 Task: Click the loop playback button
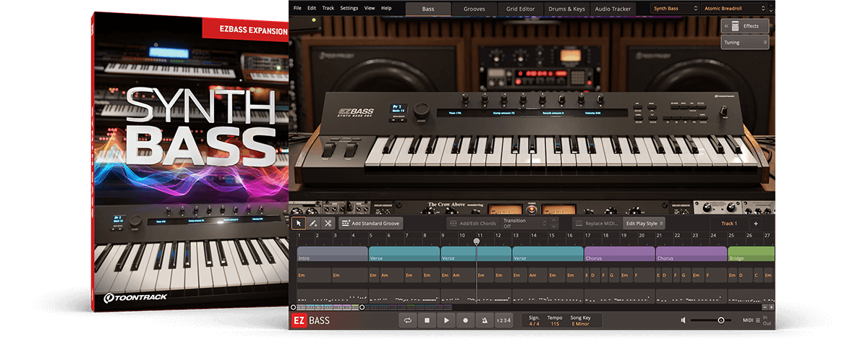click(x=408, y=320)
